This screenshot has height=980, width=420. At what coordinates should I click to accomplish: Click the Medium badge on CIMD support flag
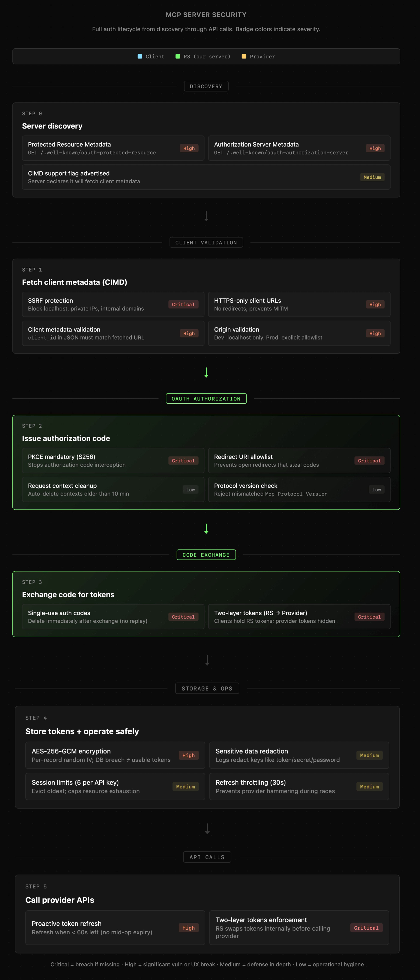click(372, 177)
